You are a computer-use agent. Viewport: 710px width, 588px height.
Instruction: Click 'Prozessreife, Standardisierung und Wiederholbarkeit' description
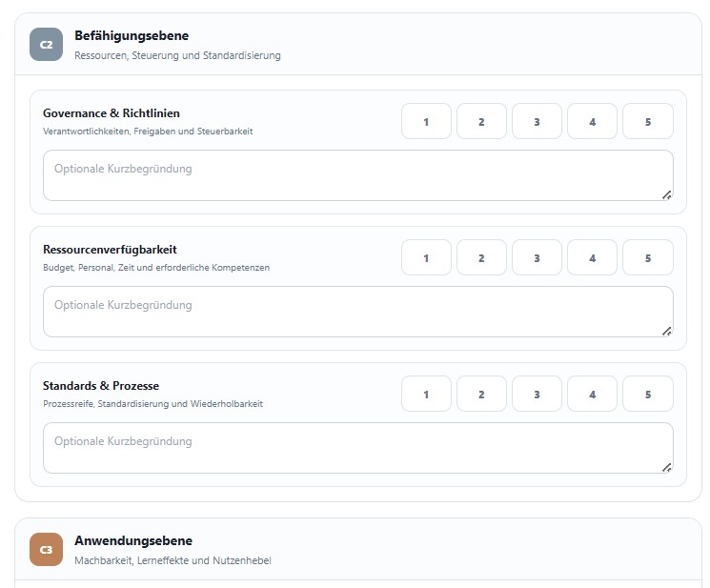[x=153, y=404]
